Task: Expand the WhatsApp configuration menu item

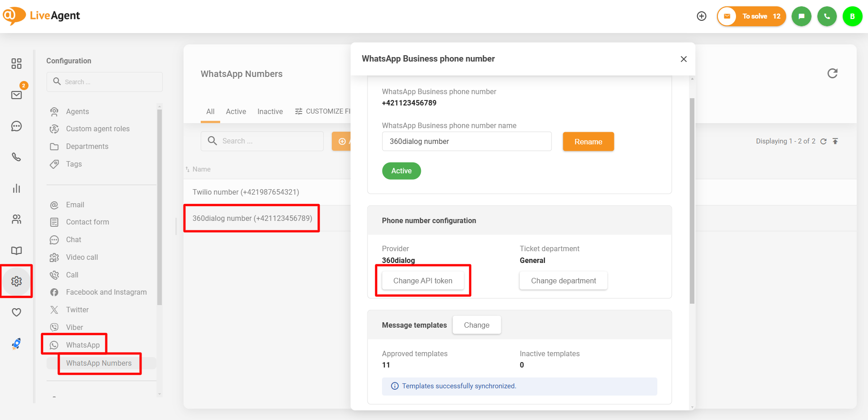Action: click(x=83, y=345)
